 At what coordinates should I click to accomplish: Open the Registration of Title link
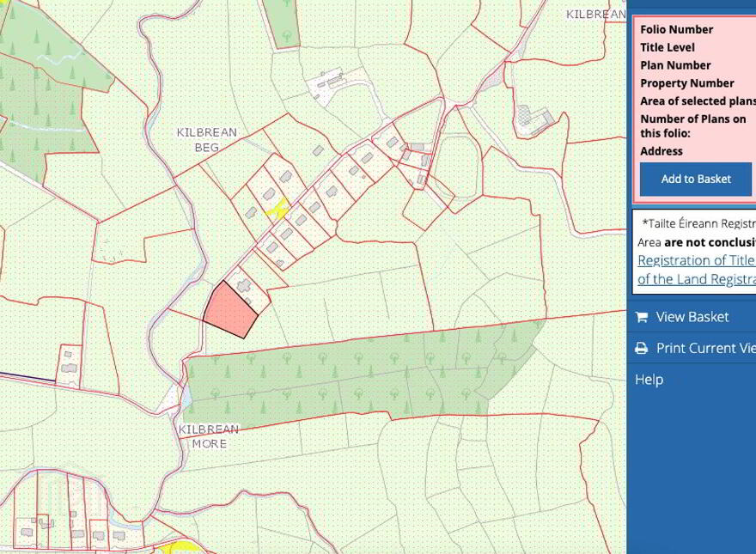696,260
